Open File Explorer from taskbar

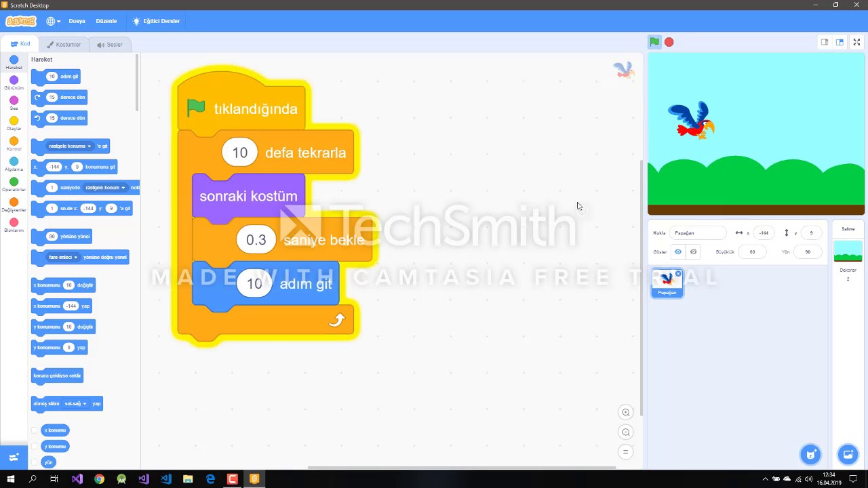(x=188, y=479)
